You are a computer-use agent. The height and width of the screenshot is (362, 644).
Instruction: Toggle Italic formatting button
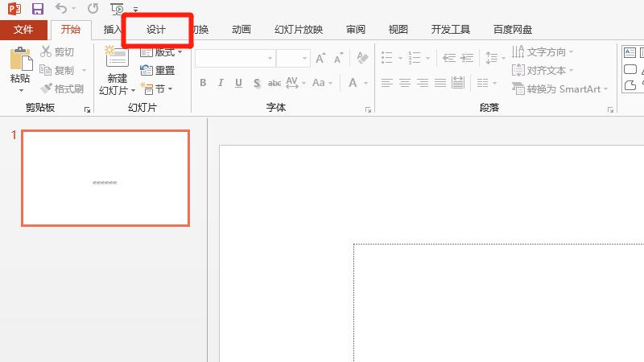[221, 83]
